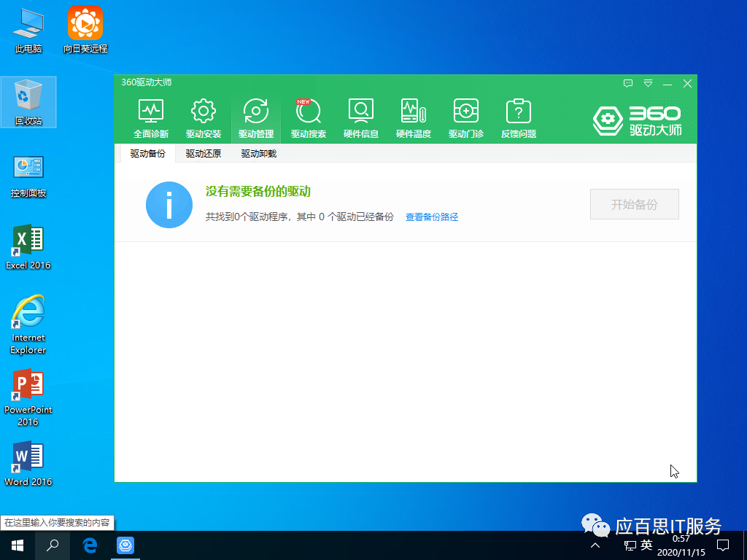This screenshot has height=560, width=747.
Task: Open the title bar dropdown menu
Action: point(648,83)
